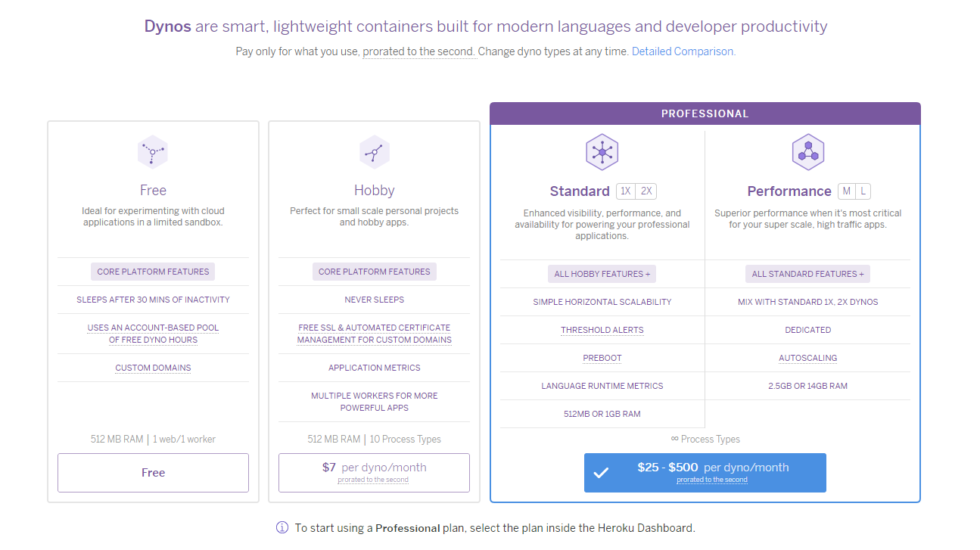Image resolution: width=980 pixels, height=550 pixels.
Task: Expand the All Standard Features + badge
Action: coord(807,274)
